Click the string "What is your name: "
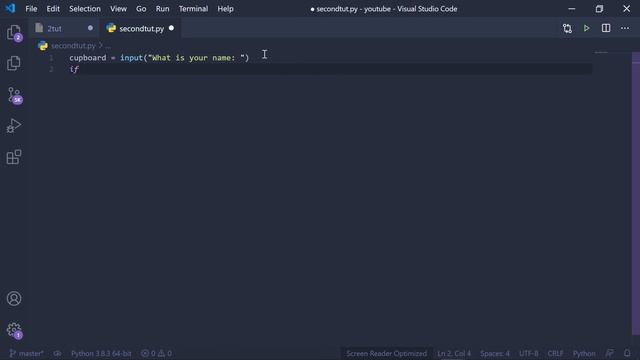Image resolution: width=640 pixels, height=360 pixels. [196, 58]
